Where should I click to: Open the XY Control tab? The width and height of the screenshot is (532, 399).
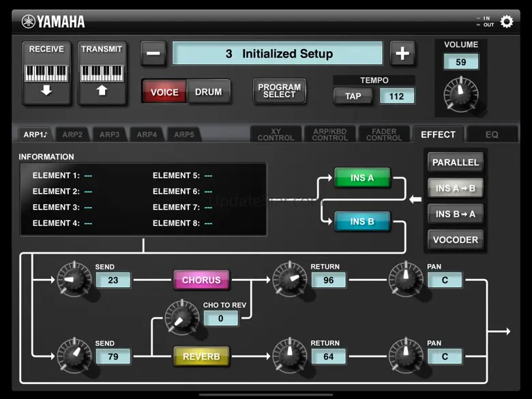pos(276,134)
